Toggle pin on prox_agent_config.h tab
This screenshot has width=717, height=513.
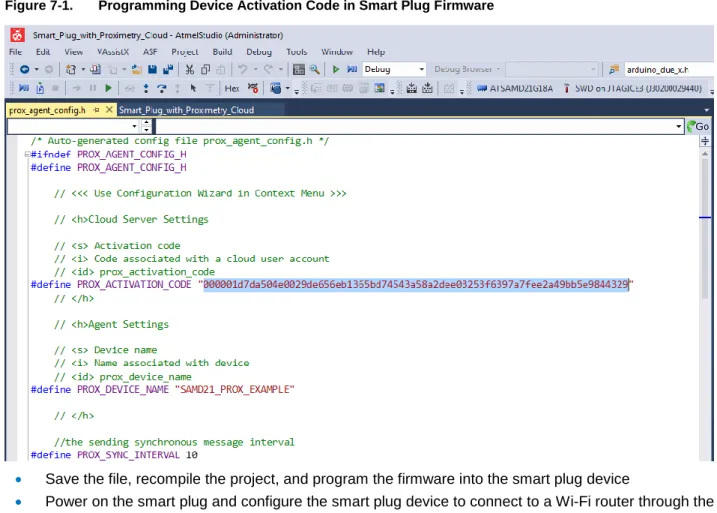96,110
